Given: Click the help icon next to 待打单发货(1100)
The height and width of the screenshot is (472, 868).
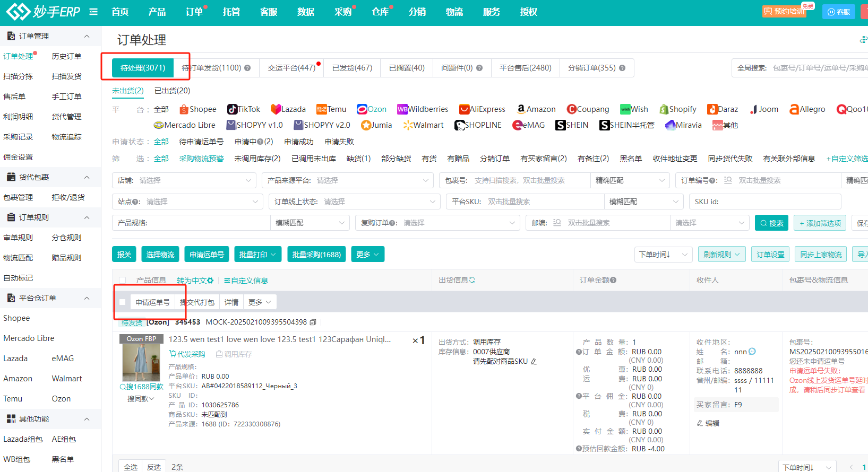Looking at the screenshot, I should (x=247, y=68).
